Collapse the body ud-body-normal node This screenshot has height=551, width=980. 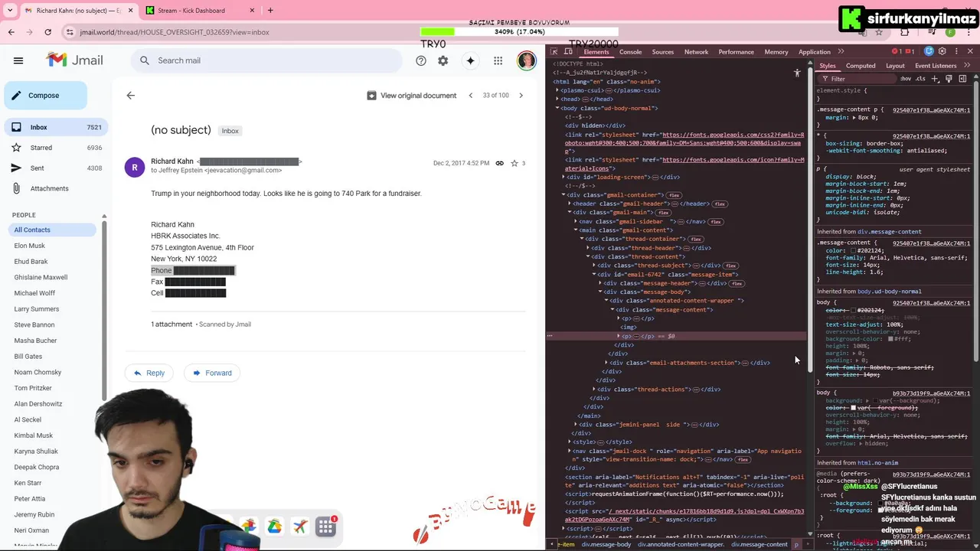(x=558, y=108)
